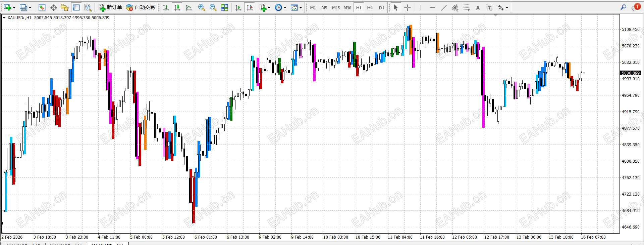The width and height of the screenshot is (644, 245).
Task: Select the D1 timeframe
Action: [381, 7]
